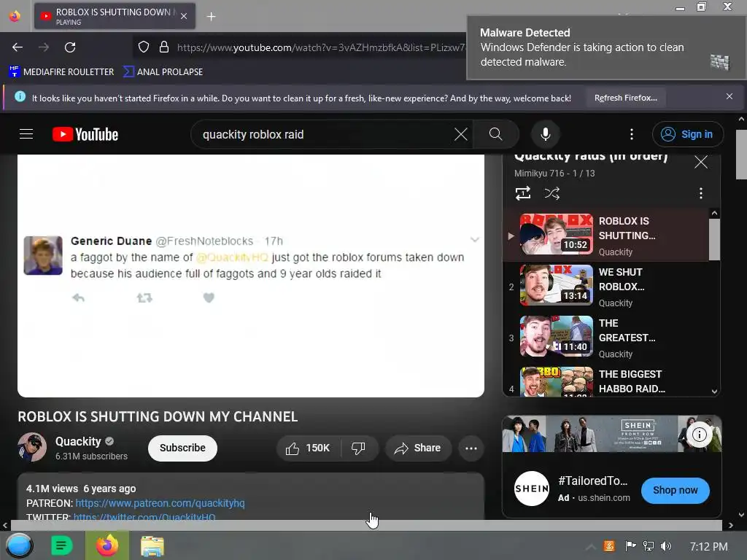Play THE GREATEST playlist video
The height and width of the screenshot is (560, 747).
tap(606, 337)
